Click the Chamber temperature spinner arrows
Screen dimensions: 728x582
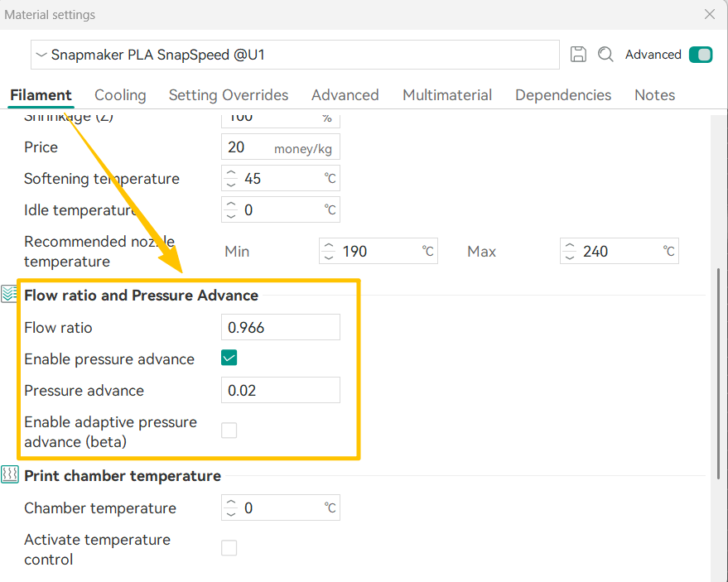[231, 508]
